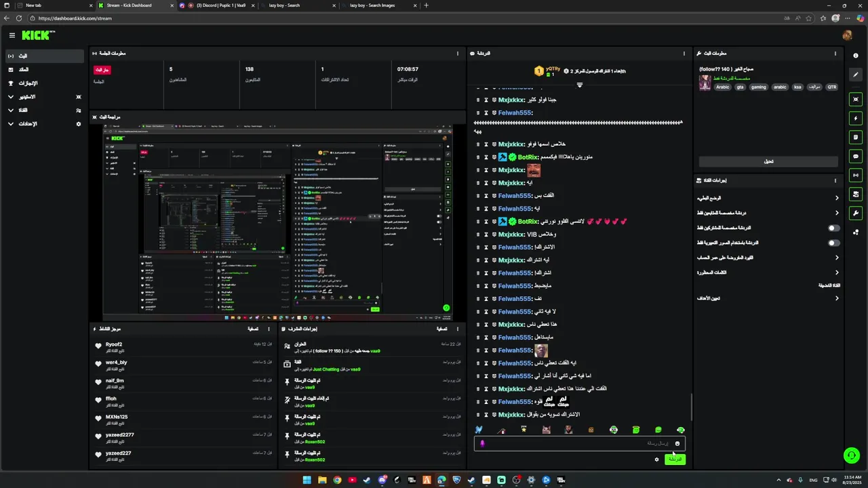Open the account age restrictions row chevron
This screenshot has height=488, width=868.
pos(837,258)
